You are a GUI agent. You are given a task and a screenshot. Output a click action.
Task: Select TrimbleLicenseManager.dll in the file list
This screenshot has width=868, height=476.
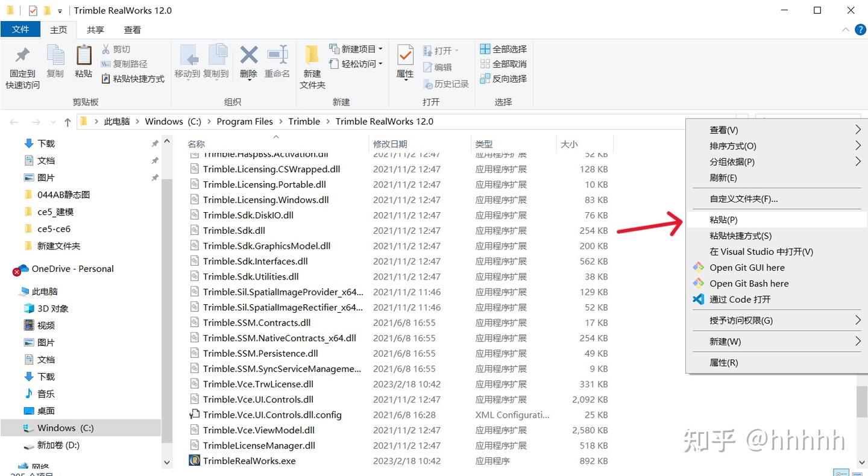(259, 446)
